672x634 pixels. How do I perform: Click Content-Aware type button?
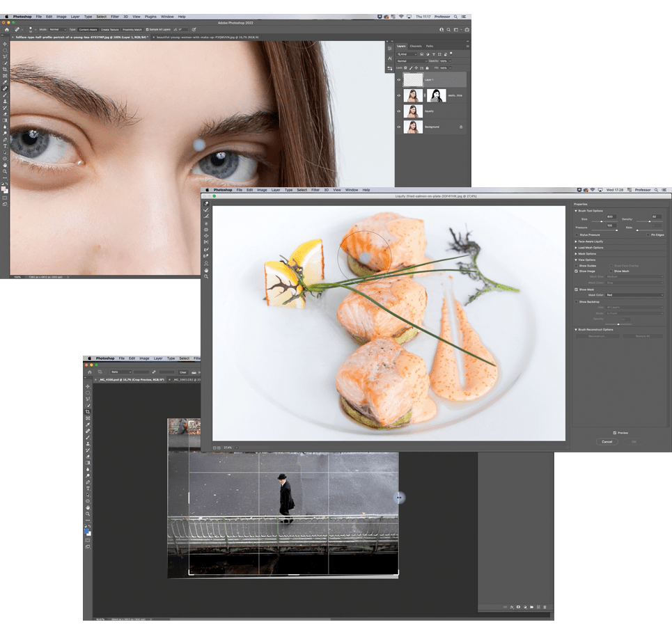[88, 29]
